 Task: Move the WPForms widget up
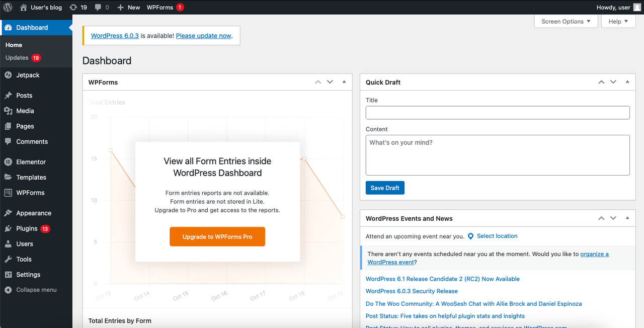[x=318, y=82]
